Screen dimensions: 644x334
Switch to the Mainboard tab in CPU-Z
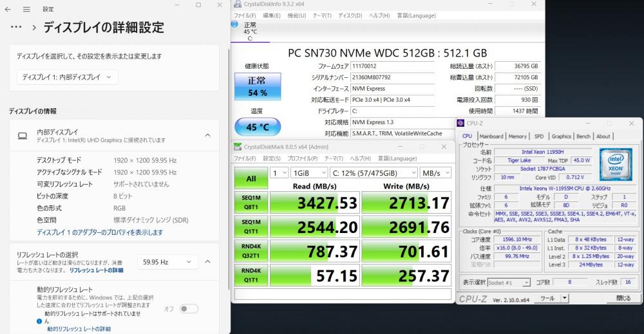pyautogui.click(x=491, y=136)
